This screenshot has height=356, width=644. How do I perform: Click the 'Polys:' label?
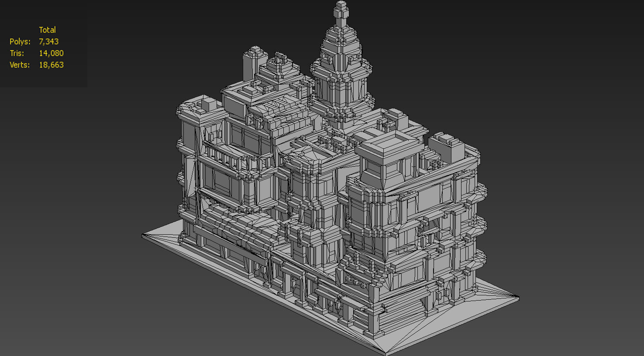click(x=20, y=41)
